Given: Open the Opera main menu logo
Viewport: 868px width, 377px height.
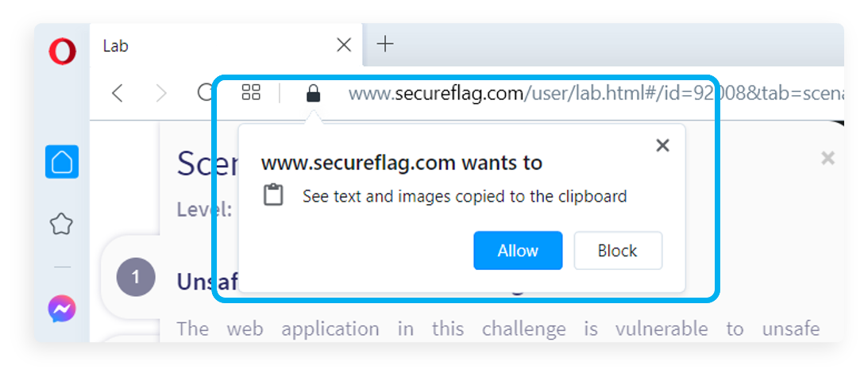Looking at the screenshot, I should tap(61, 52).
